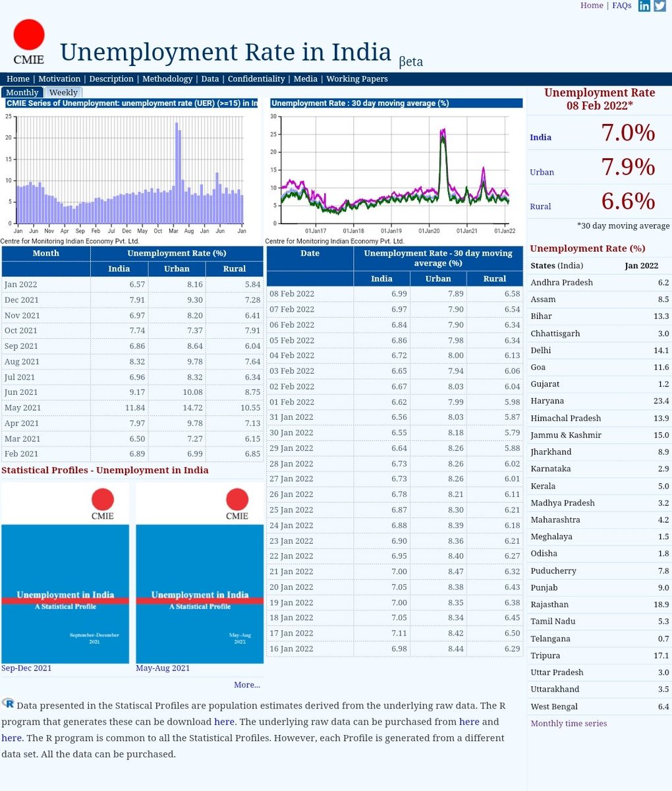Open the Motivation menu item
Image resolution: width=672 pixels, height=791 pixels.
pyautogui.click(x=59, y=79)
